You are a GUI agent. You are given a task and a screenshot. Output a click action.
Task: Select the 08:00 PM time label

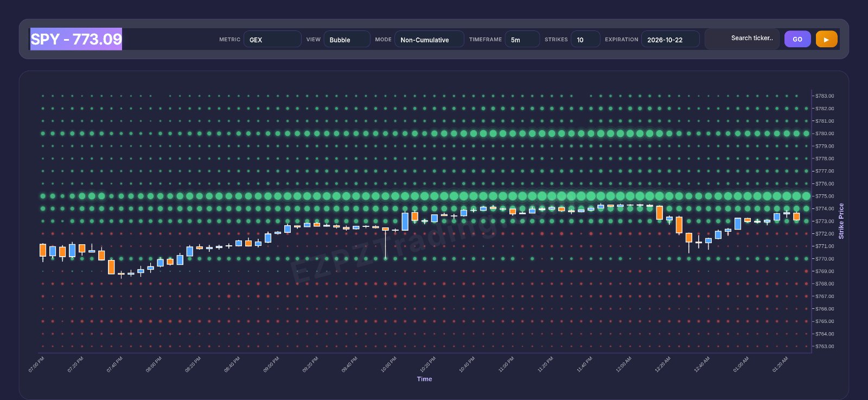[154, 364]
